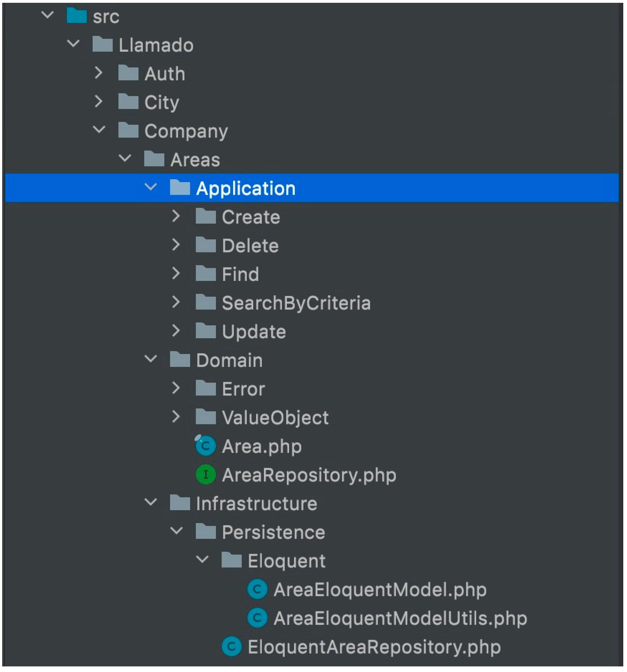
Task: Expand the SearchByCriteria folder
Action: 176,302
